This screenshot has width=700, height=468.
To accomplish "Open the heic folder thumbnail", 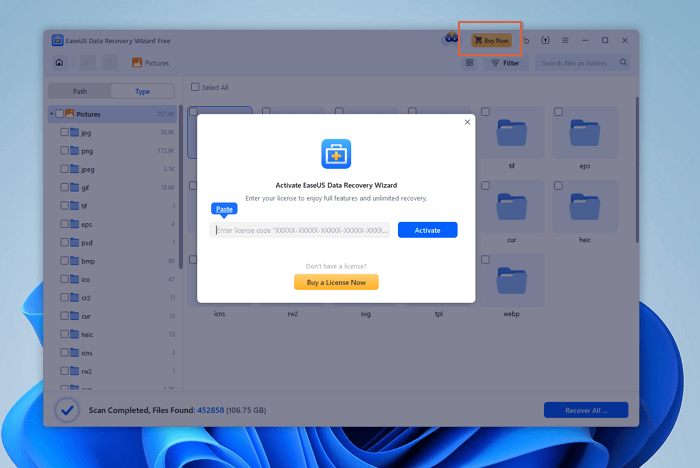I will 585,207.
